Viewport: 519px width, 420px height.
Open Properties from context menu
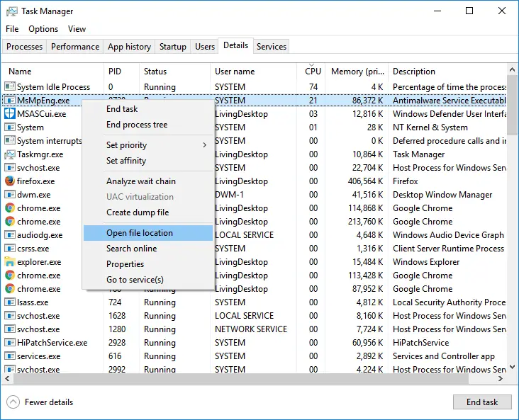(148, 264)
